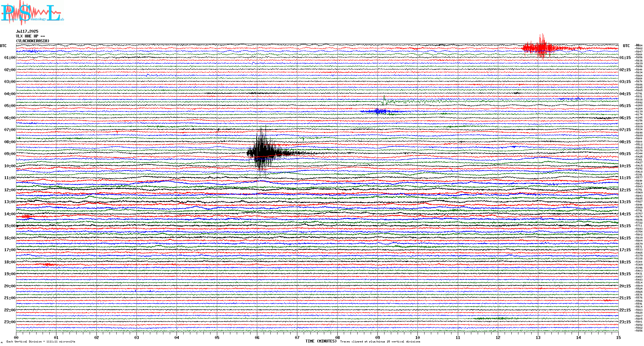This screenshot has height=346, width=644.
Task: Click the 20:00 hour label on left axis
Action: (x=10, y=286)
